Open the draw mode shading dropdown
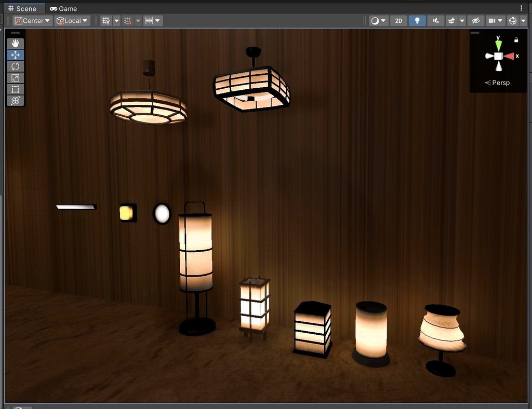 click(x=378, y=21)
